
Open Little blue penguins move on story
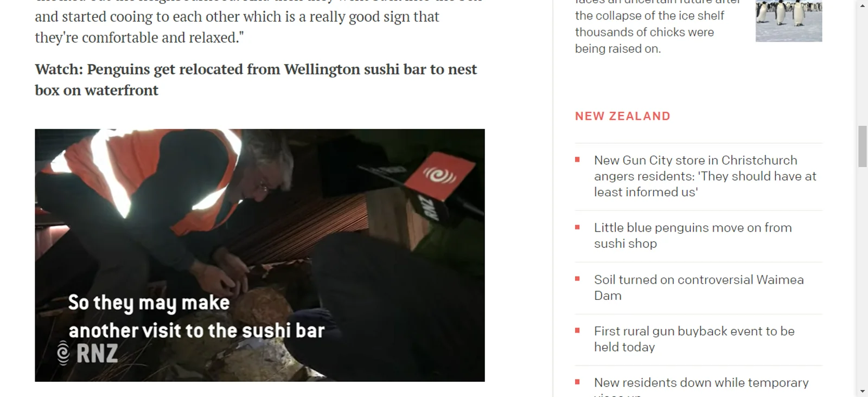[x=693, y=235]
